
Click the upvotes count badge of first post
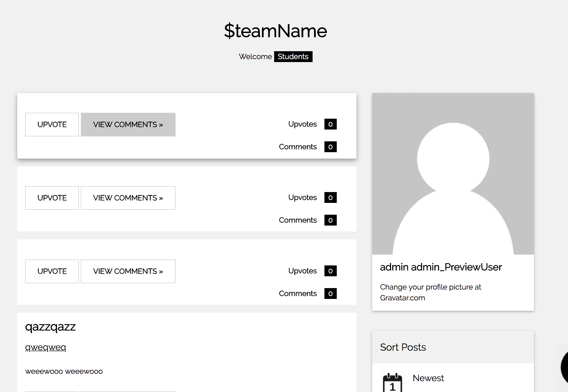[330, 124]
